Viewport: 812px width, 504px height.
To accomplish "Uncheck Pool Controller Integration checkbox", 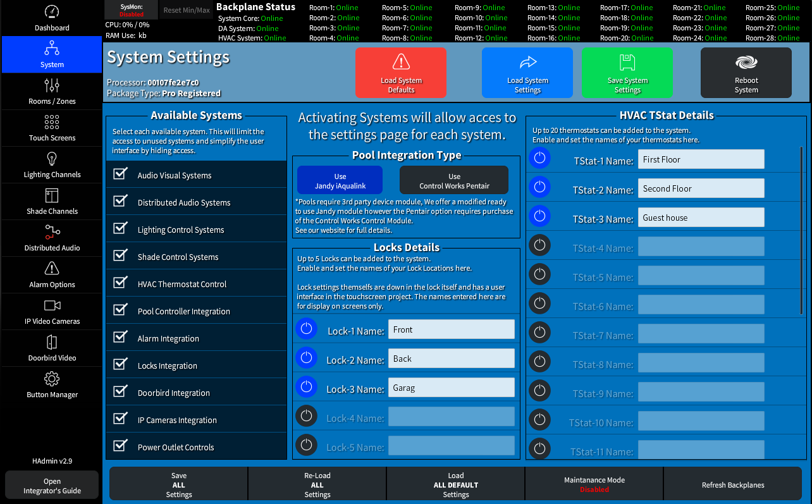I will [x=120, y=310].
